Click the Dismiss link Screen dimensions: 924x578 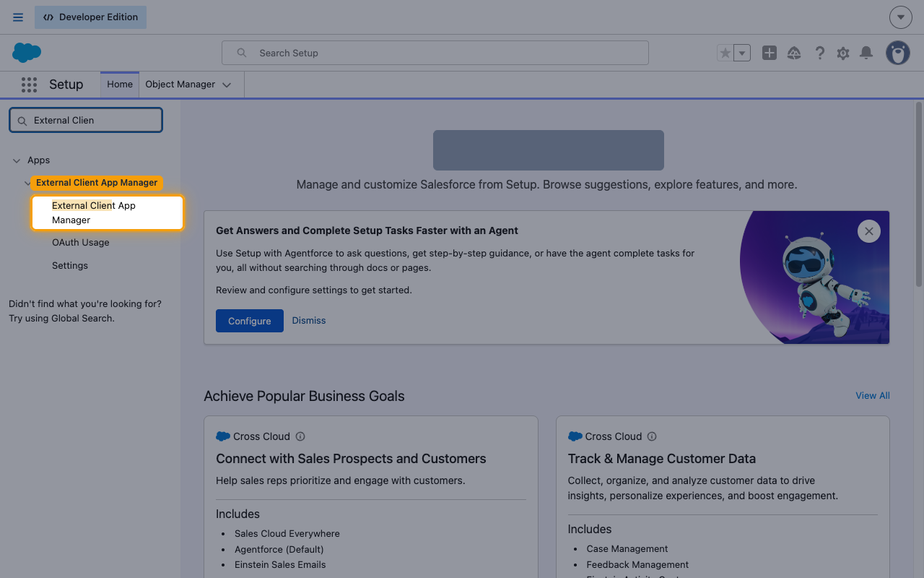tap(309, 321)
